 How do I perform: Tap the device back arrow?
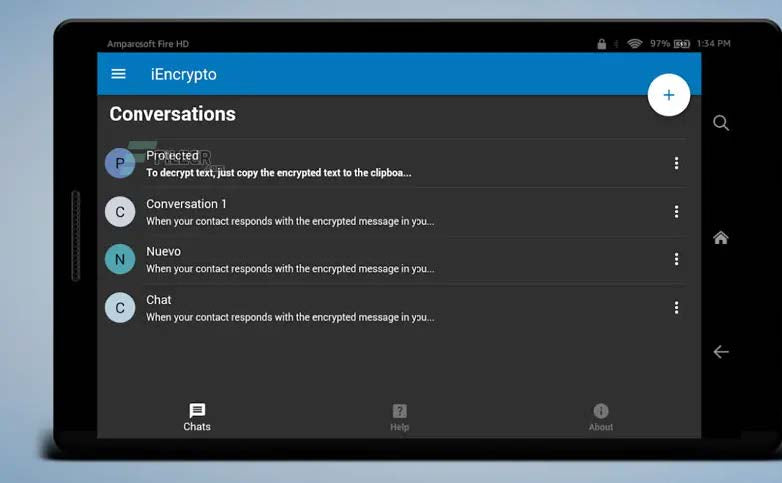[x=721, y=352]
